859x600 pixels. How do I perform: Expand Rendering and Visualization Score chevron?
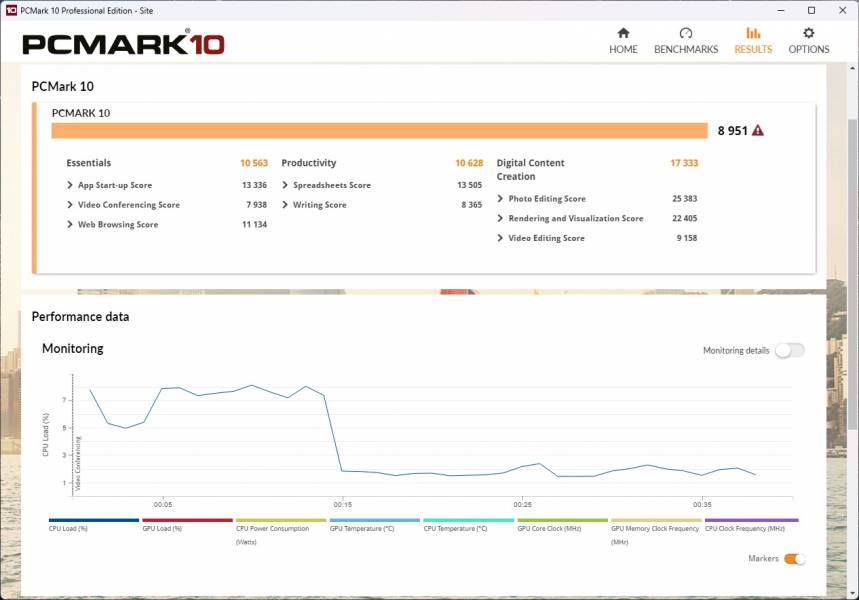pos(500,218)
